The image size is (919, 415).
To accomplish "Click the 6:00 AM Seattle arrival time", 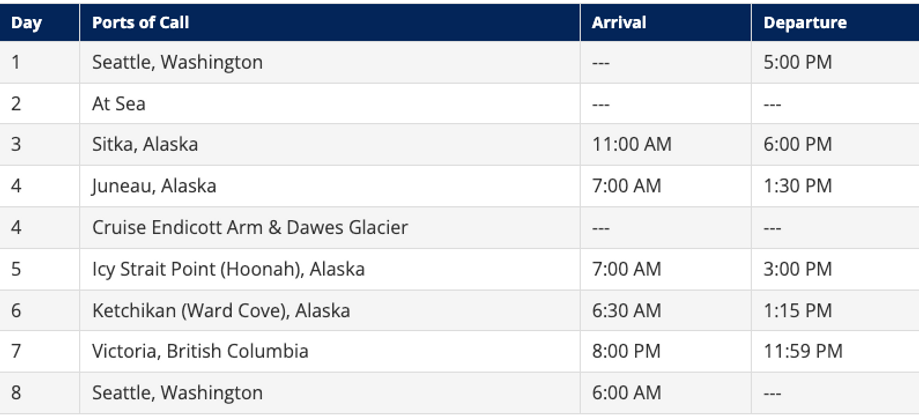I will point(627,393).
